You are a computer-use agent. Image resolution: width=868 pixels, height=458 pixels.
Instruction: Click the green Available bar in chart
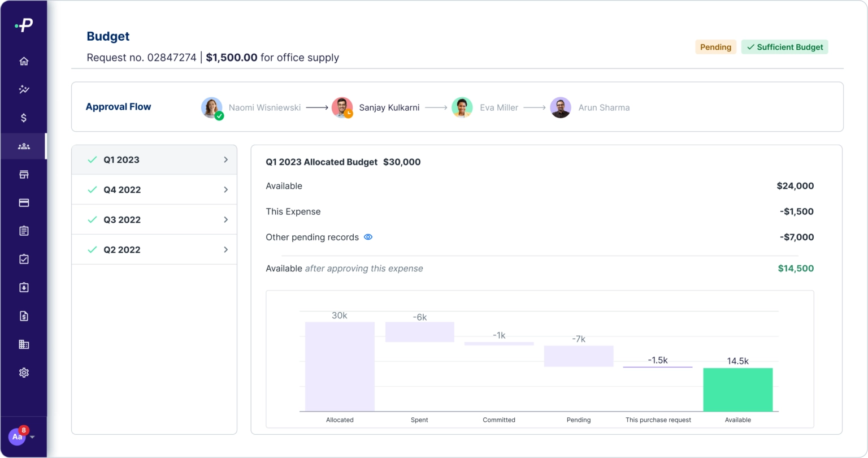click(737, 390)
